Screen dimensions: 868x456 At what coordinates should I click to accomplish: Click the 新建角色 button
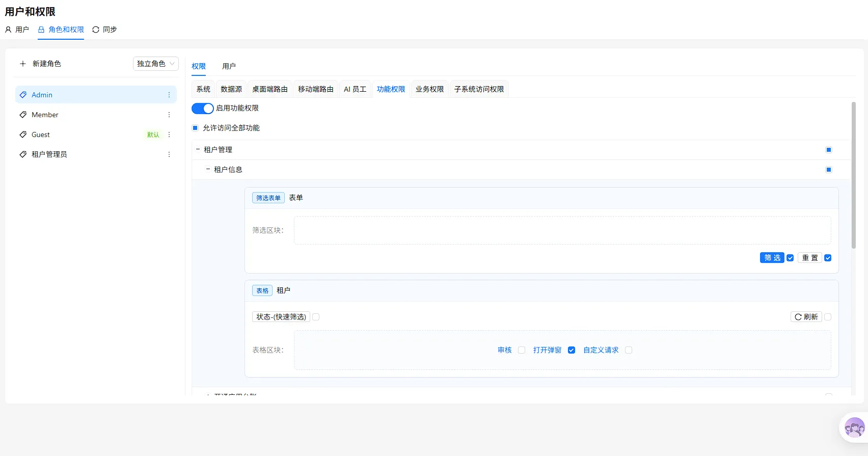coord(40,64)
